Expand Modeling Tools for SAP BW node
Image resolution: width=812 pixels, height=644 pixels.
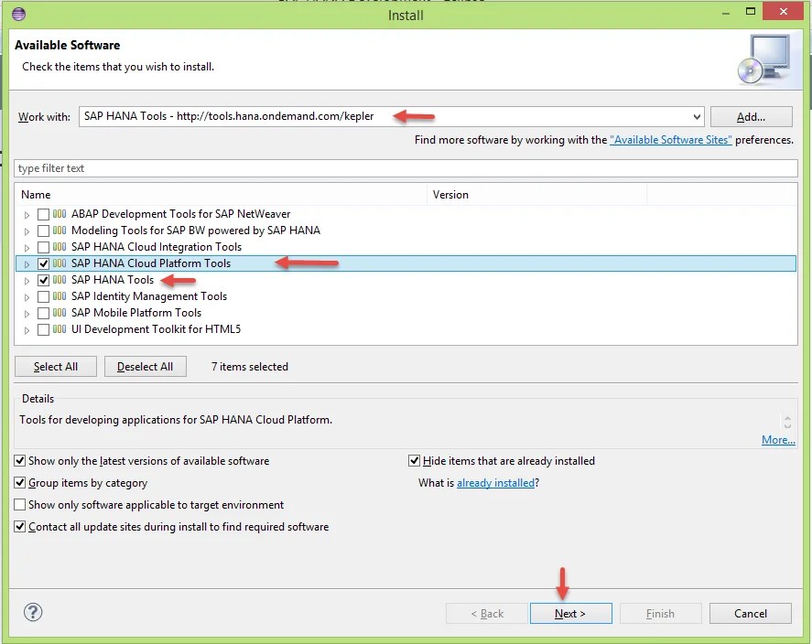[x=27, y=231]
